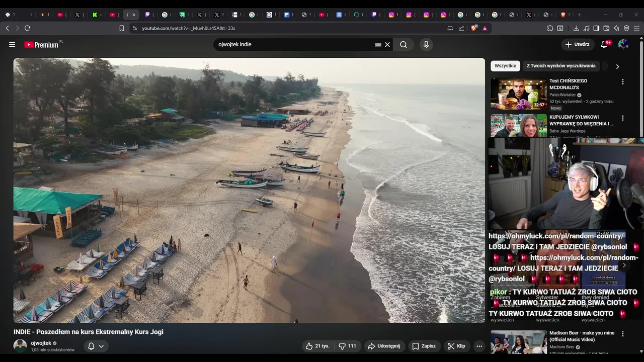This screenshot has width=644, height=362.
Task: Open site settings icon left of the URL
Action: 134,28
